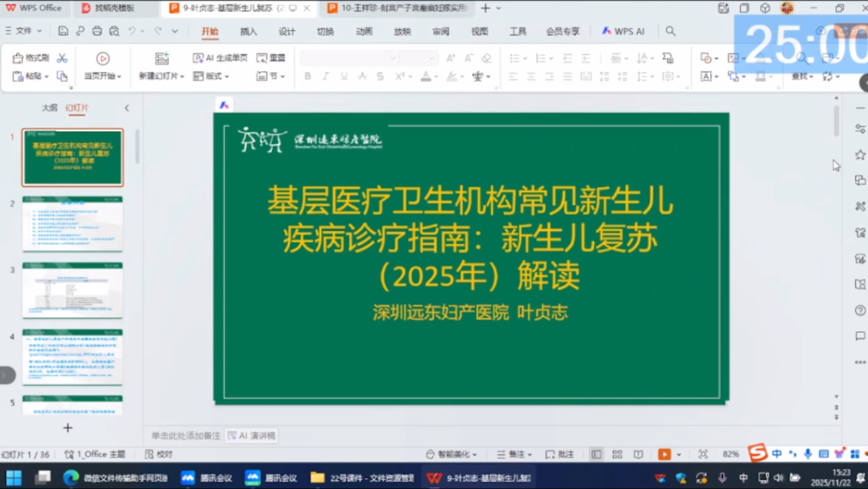Switch to reading view book icon

639,454
